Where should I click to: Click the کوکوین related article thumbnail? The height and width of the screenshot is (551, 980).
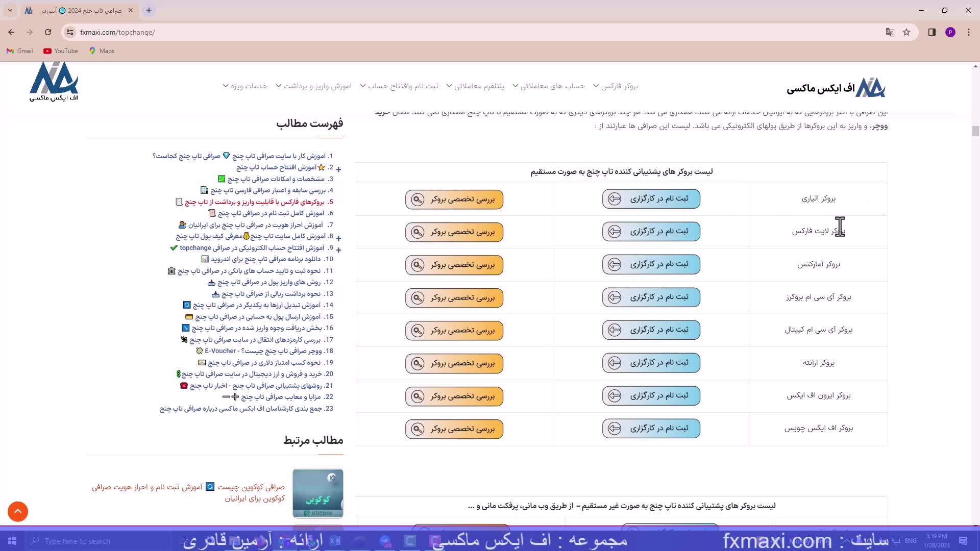pos(317,493)
